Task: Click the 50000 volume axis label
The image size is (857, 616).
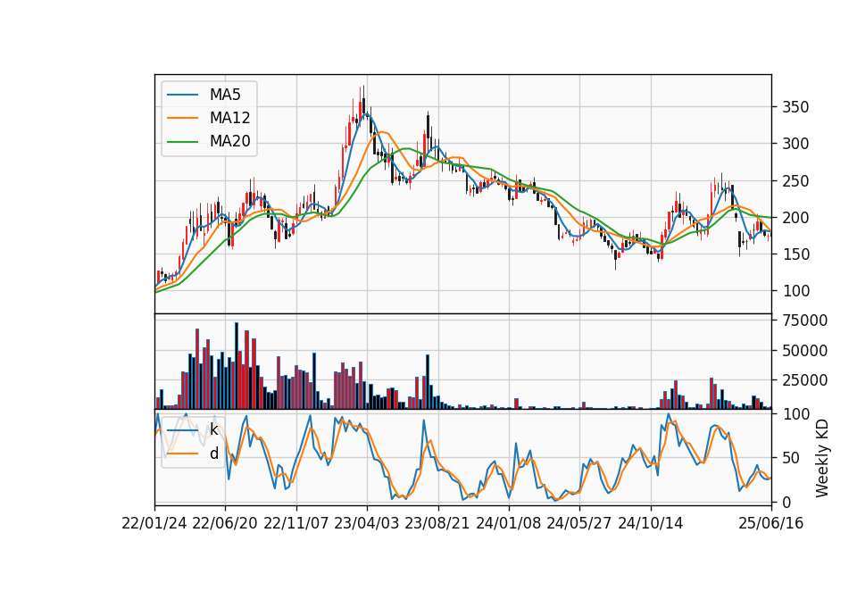Action: click(x=805, y=350)
